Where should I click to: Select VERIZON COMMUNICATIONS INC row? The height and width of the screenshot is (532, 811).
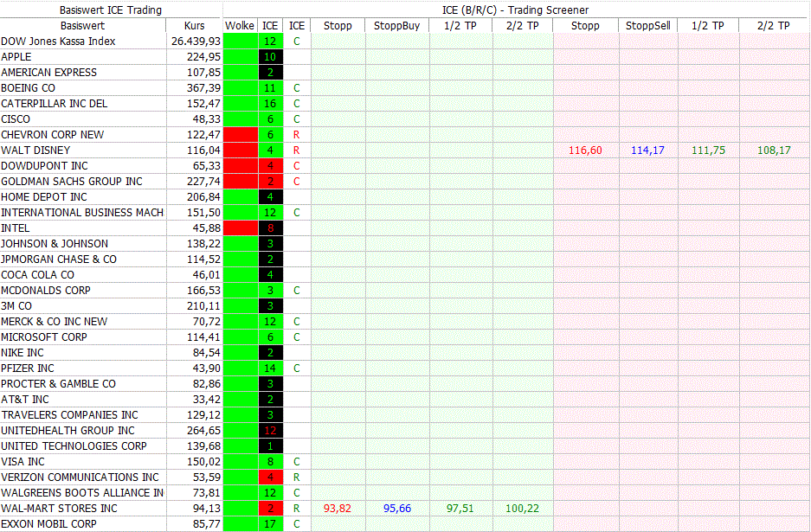[x=80, y=477]
